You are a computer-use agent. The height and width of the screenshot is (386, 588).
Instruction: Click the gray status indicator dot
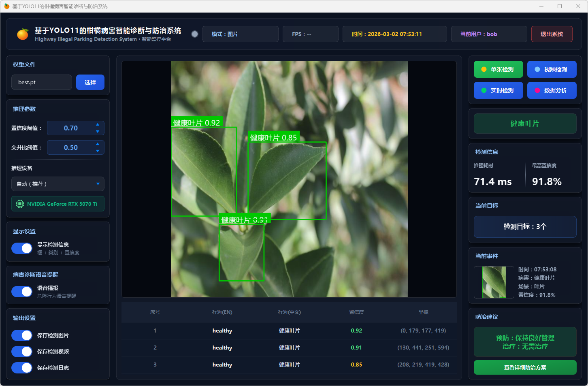coord(195,34)
